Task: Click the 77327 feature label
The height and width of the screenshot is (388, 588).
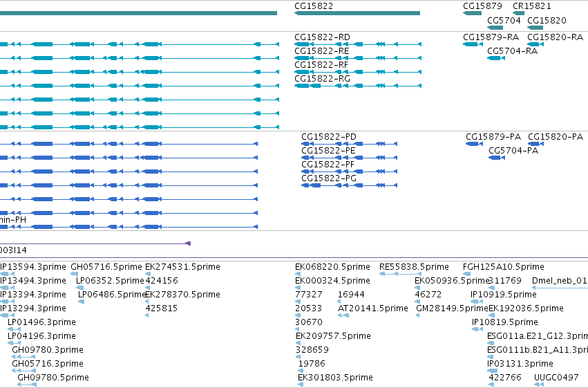Action: 309,295
